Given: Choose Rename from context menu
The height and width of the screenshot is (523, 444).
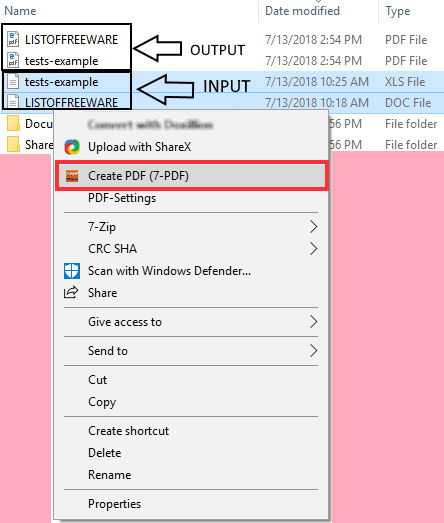Looking at the screenshot, I should pos(109,475).
